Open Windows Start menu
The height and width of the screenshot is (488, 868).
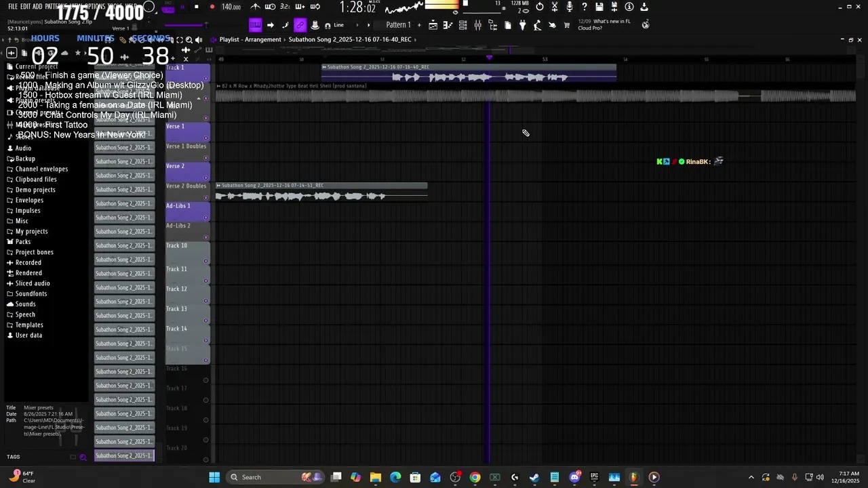pos(214,477)
